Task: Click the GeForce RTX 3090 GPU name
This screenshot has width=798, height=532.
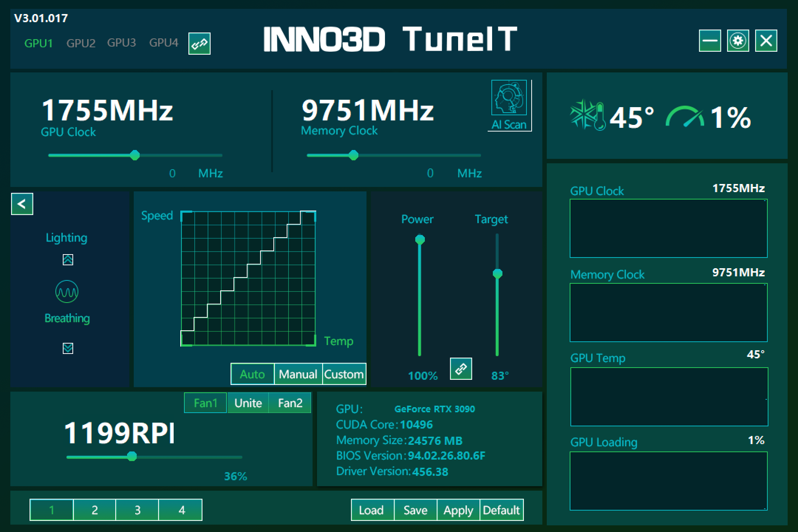Action: coord(434,409)
